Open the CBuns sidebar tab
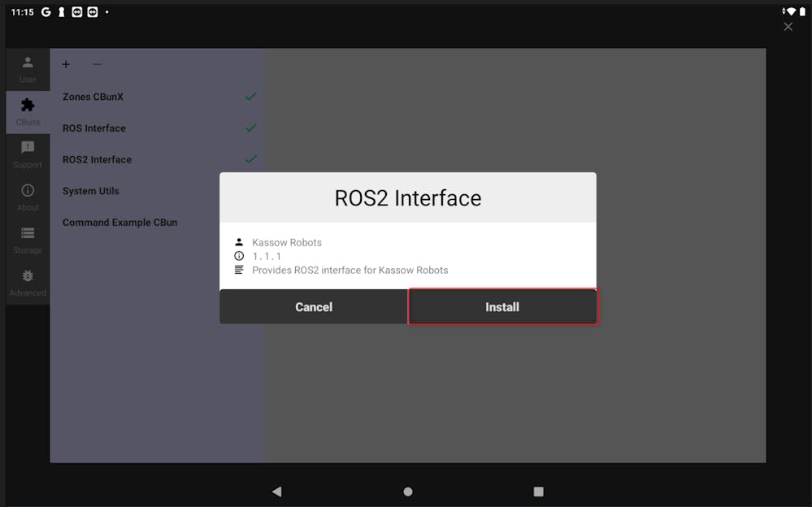812x507 pixels. click(28, 112)
